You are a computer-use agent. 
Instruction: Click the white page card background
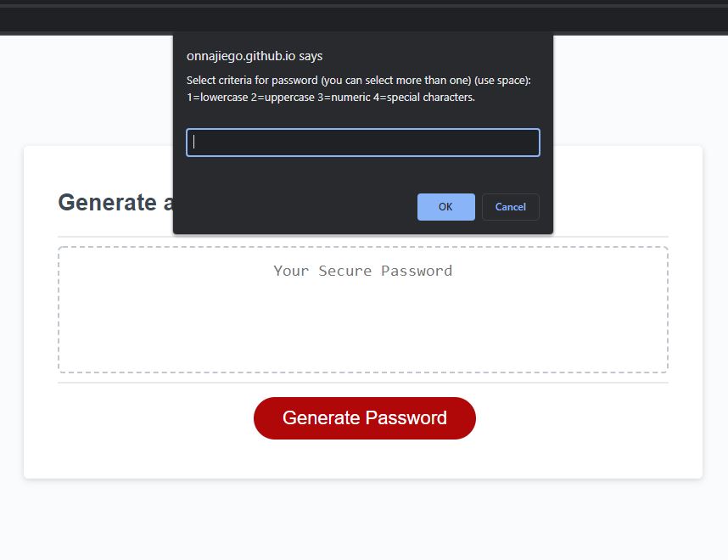point(127,458)
